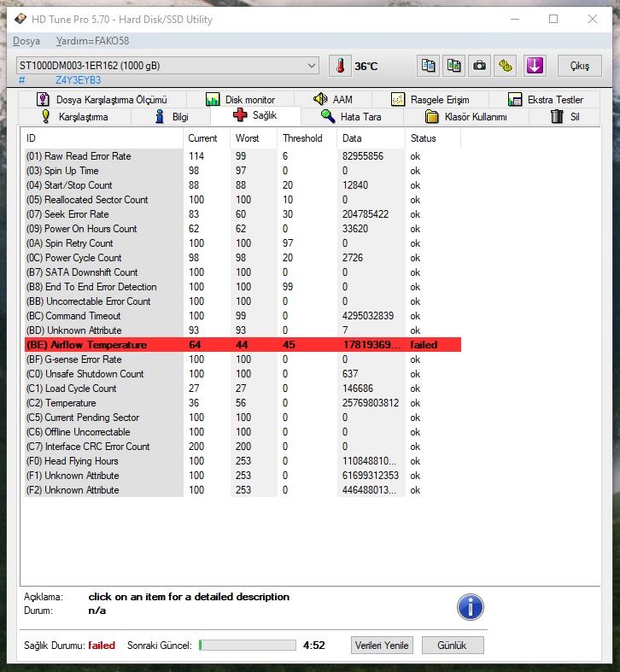Click the thermometer temperature icon
Image resolution: width=620 pixels, height=672 pixels.
click(x=340, y=66)
